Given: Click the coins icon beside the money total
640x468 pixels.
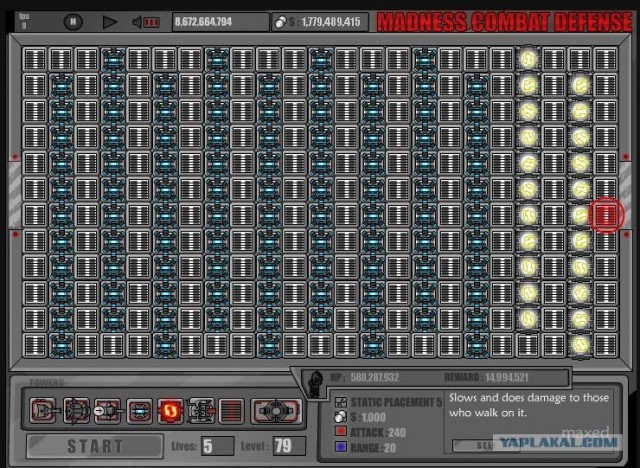Looking at the screenshot, I should click(280, 22).
